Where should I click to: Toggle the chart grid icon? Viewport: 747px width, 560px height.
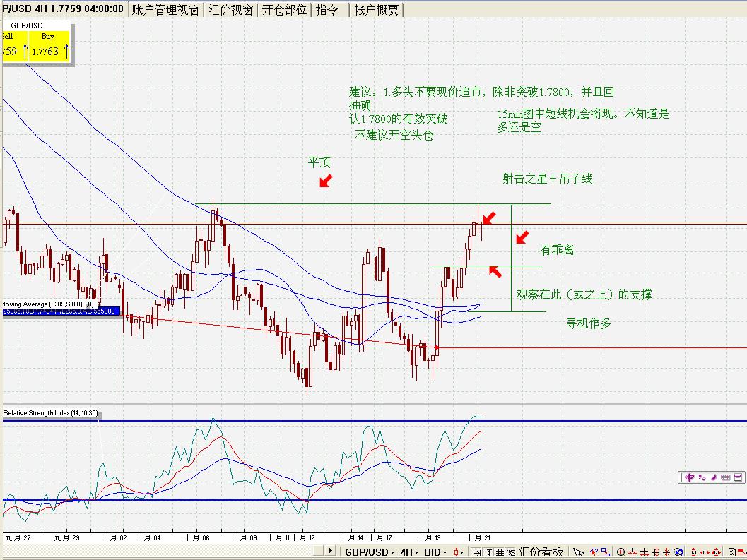(x=500, y=553)
